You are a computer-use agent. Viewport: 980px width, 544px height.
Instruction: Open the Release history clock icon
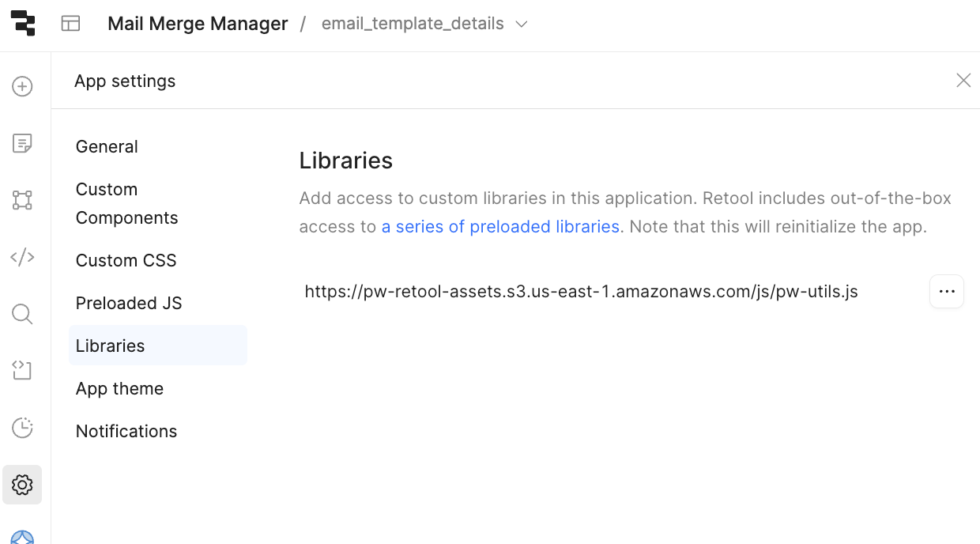22,428
